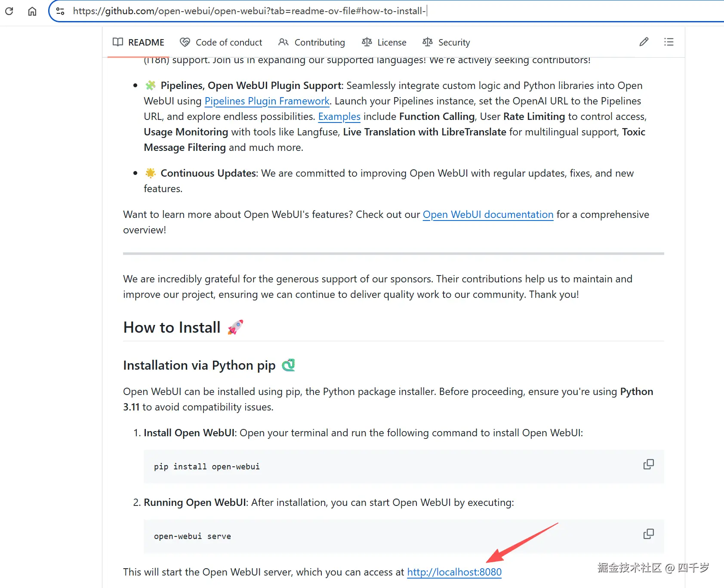Viewport: 724px width, 588px height.
Task: Click the address bar URL field
Action: click(387, 11)
